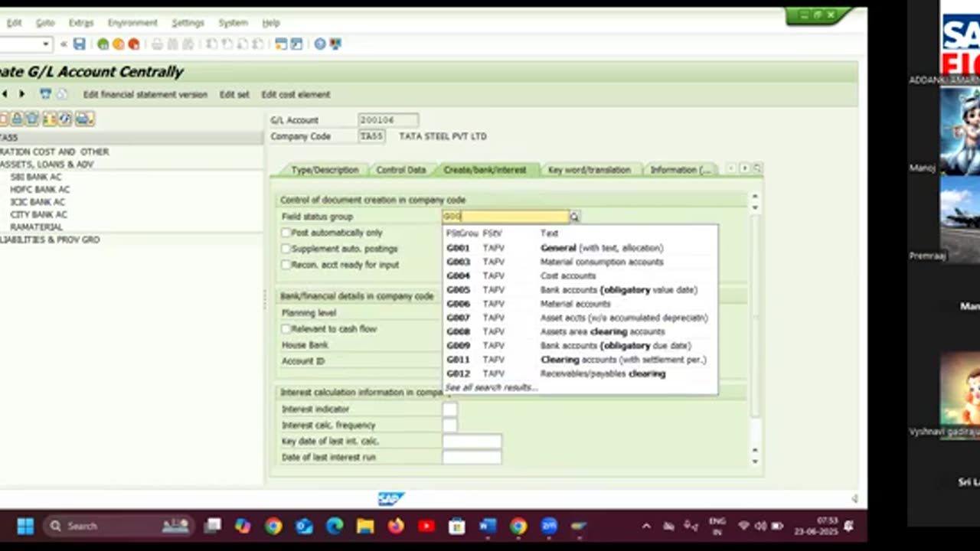Enable Post automatically only checkbox
This screenshot has width=980, height=551.
(286, 233)
